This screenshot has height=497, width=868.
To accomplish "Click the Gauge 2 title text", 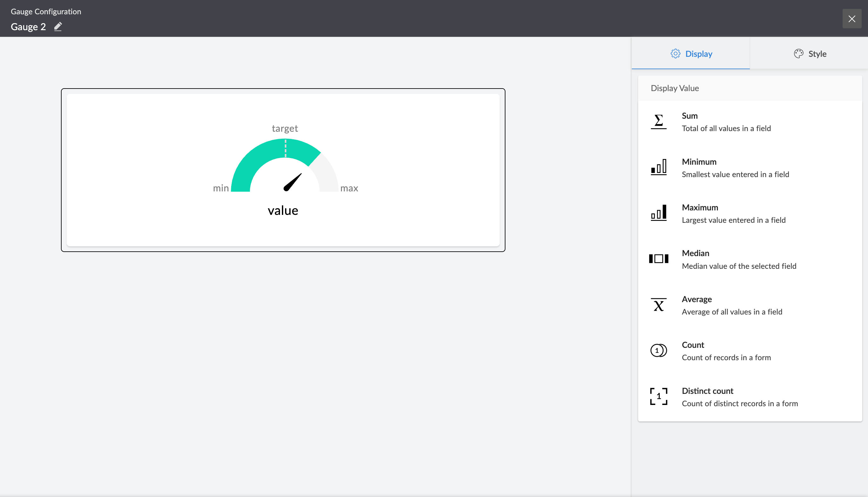I will click(28, 27).
